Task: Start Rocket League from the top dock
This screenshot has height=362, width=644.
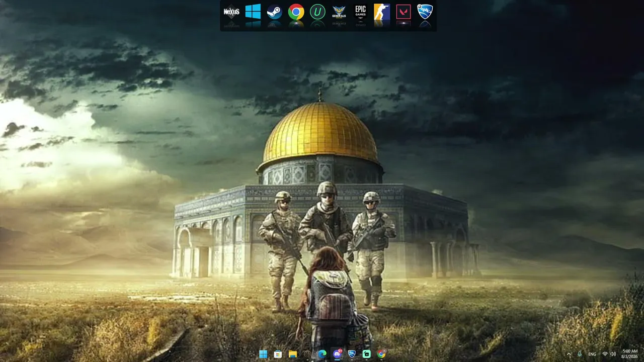Action: pos(425,12)
